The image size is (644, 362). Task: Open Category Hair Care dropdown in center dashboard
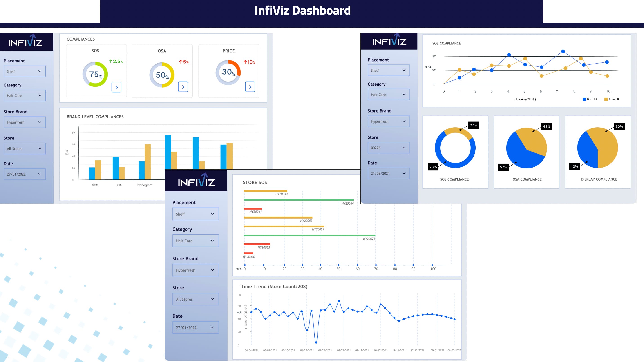click(195, 241)
